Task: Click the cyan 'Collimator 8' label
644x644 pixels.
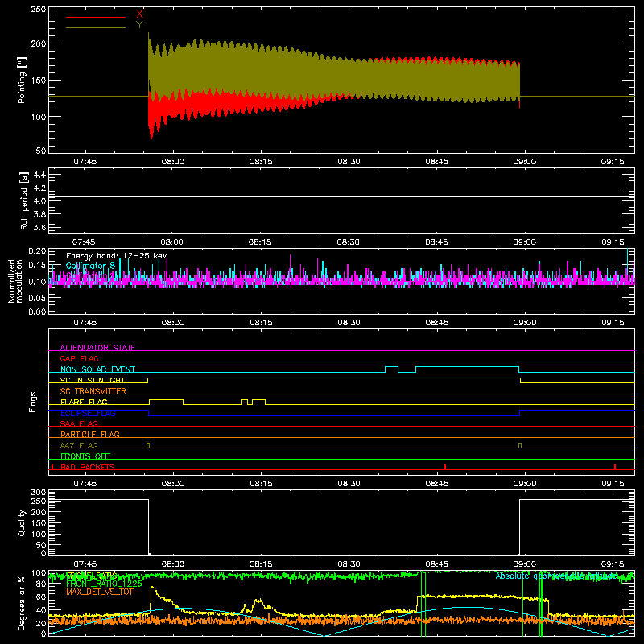Action: click(90, 266)
